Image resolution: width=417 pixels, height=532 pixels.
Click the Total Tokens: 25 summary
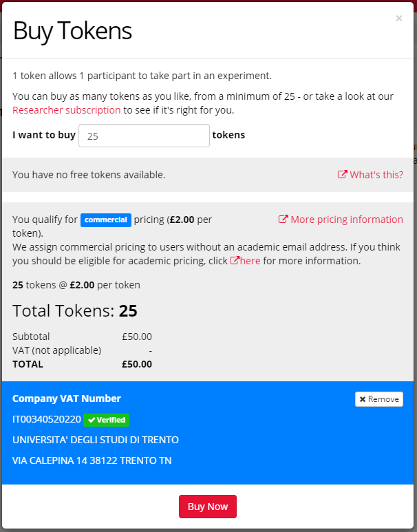coord(75,311)
